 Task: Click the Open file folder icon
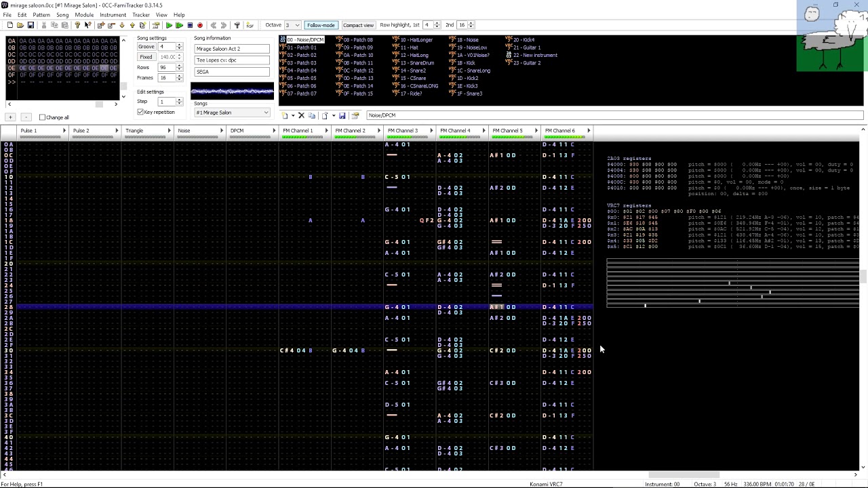(20, 25)
